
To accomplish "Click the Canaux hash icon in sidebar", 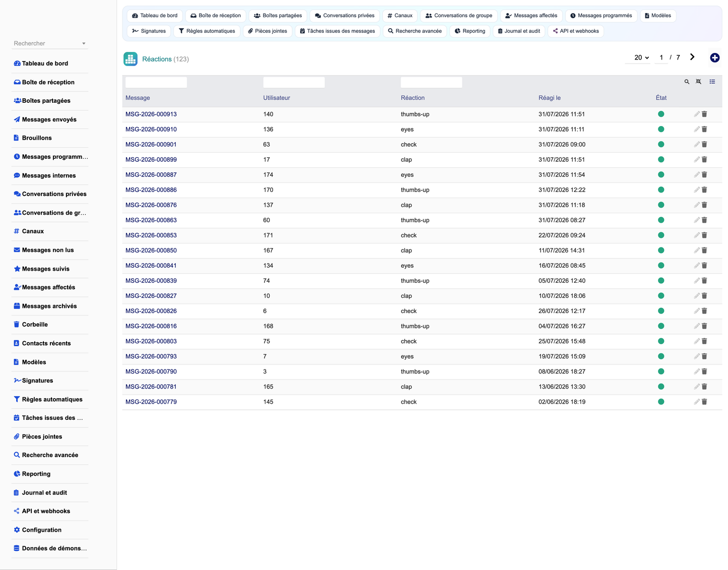I will pyautogui.click(x=17, y=231).
